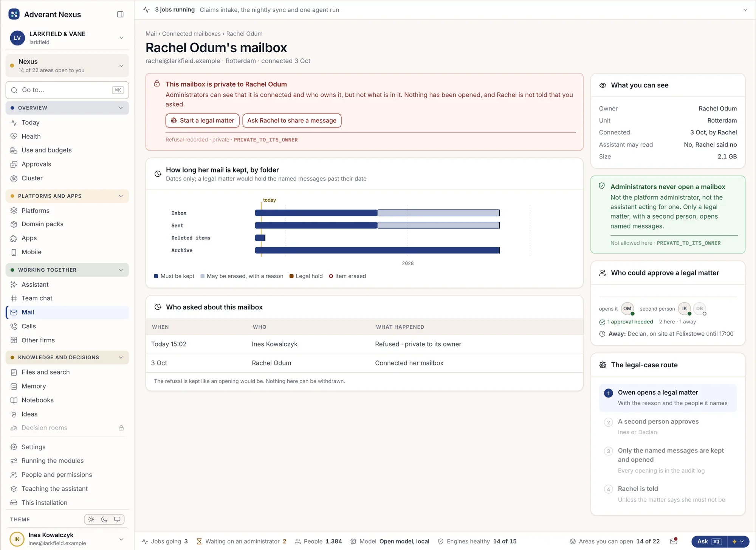Collapse sidebar with panel toggle icon

click(120, 14)
